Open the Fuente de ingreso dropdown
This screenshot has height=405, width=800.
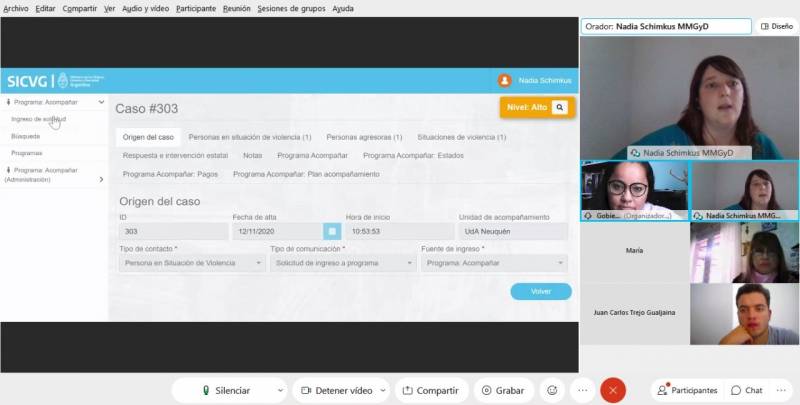point(494,263)
